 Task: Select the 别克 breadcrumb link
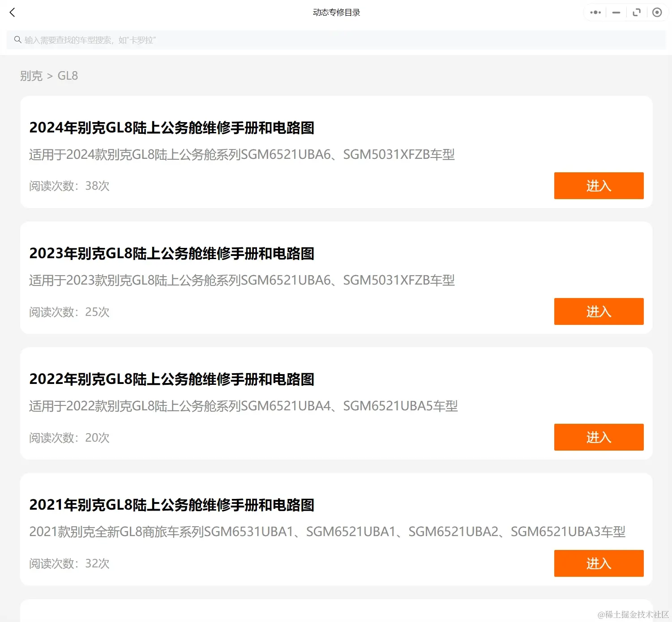pos(31,76)
